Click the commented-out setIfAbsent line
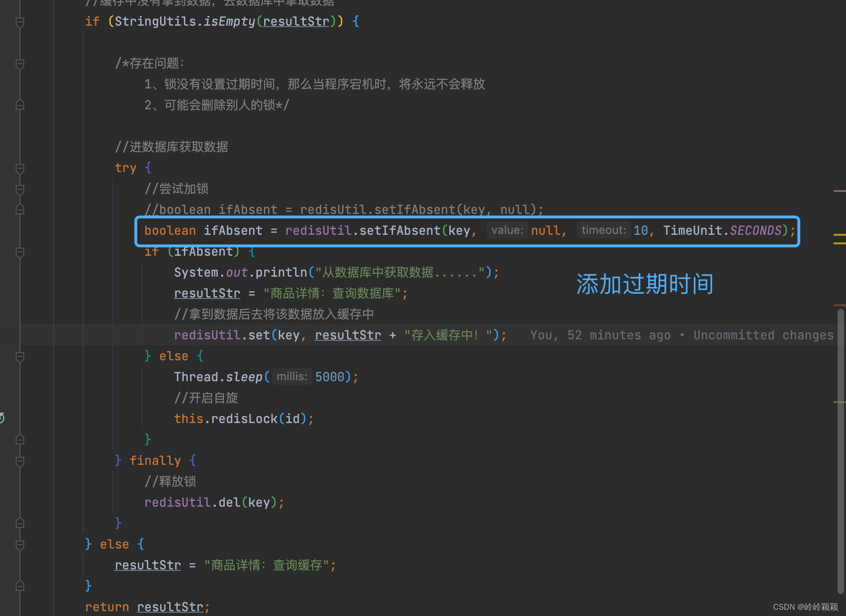 pos(344,210)
